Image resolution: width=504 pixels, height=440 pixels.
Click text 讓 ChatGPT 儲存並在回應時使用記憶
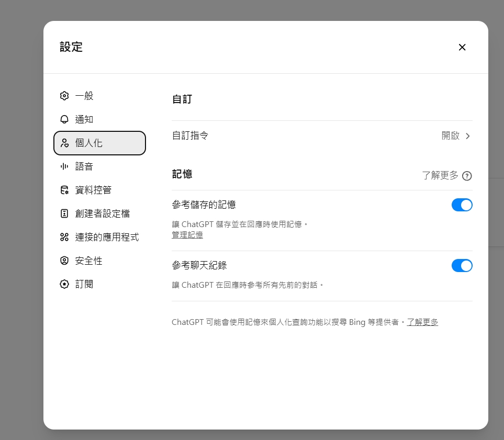240,224
